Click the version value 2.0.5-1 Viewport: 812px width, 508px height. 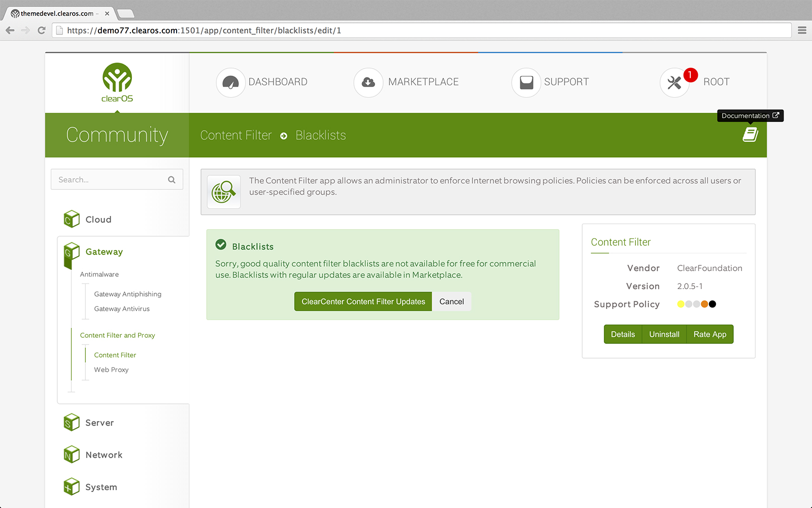click(x=690, y=287)
